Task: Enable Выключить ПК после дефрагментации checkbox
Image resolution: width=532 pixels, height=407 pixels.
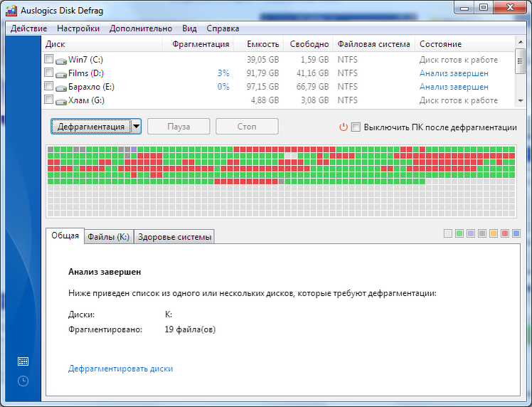Action: coord(356,127)
